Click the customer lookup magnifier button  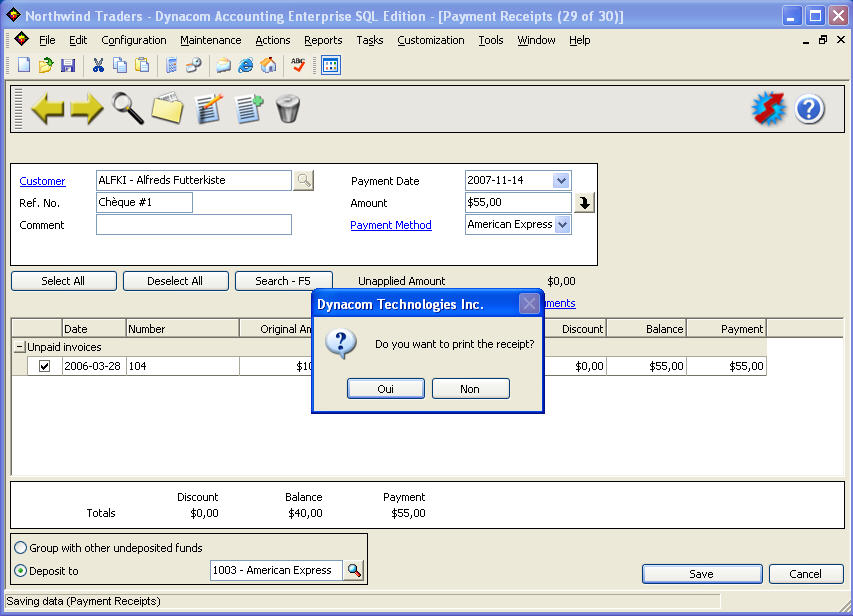point(304,180)
